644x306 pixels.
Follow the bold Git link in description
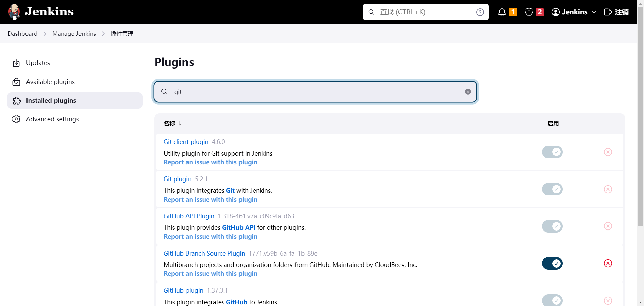coord(230,190)
